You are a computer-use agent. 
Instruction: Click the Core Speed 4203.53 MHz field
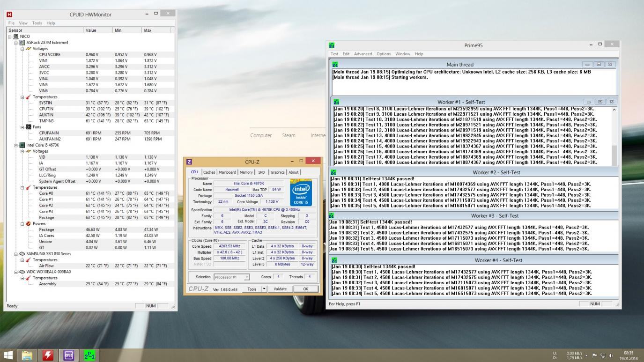[x=229, y=246]
